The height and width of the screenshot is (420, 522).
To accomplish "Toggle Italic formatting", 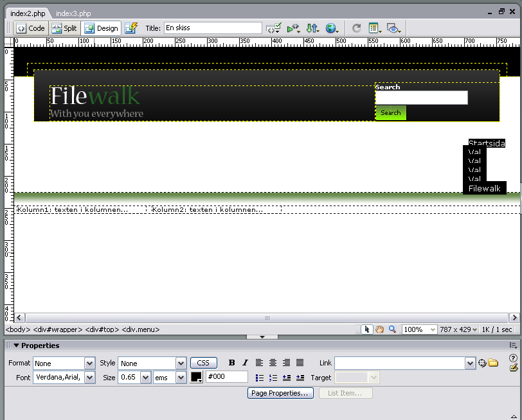I will 246,363.
